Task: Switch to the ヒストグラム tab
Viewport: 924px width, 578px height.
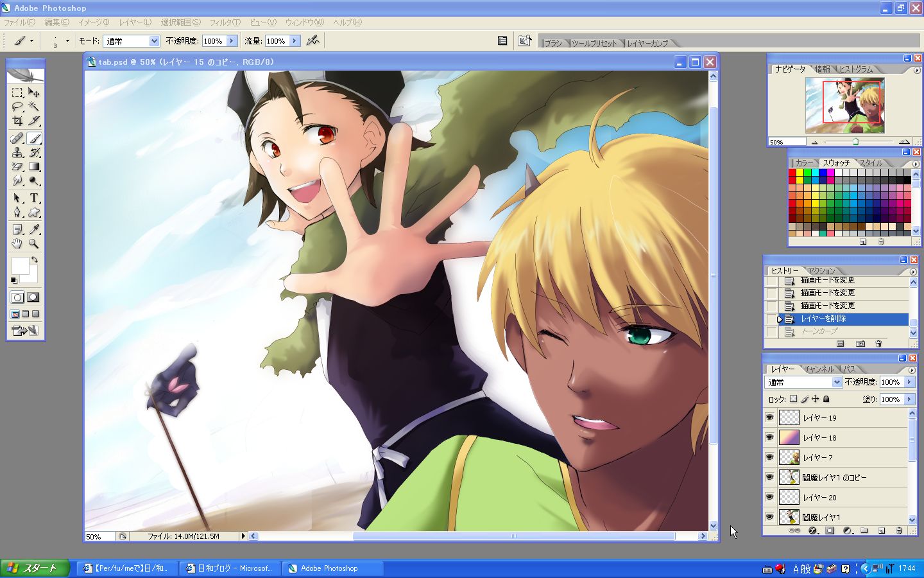Action: click(x=856, y=69)
